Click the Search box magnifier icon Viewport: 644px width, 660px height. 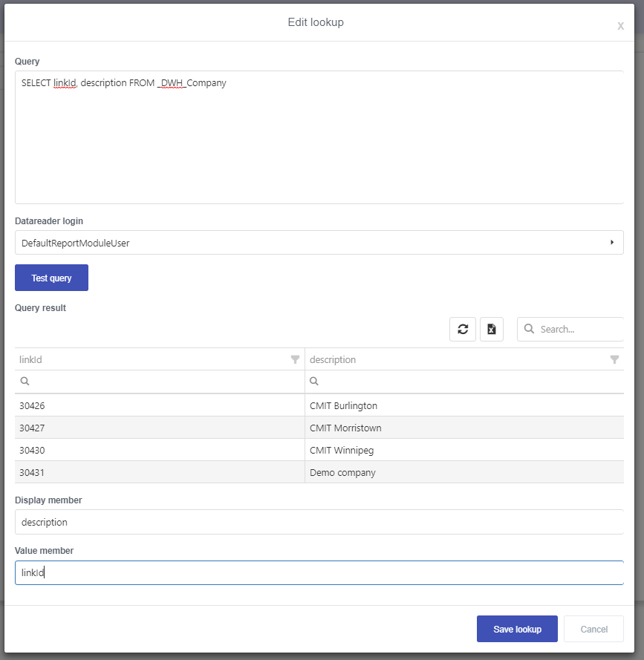(529, 329)
